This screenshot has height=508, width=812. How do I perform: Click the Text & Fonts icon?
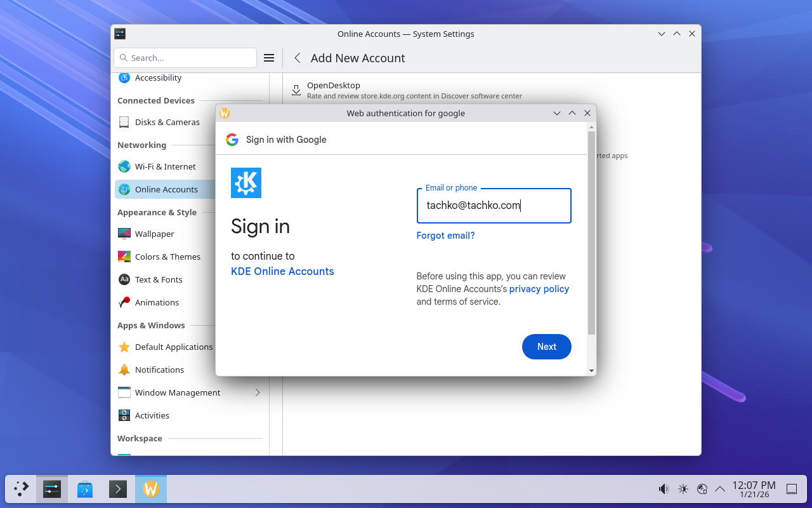point(124,279)
